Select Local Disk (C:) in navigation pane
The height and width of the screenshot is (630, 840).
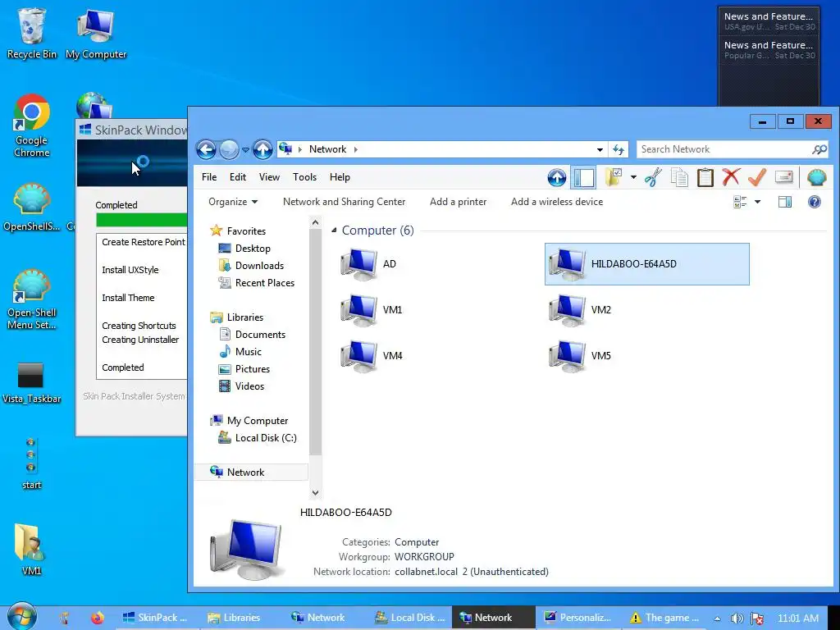(266, 438)
